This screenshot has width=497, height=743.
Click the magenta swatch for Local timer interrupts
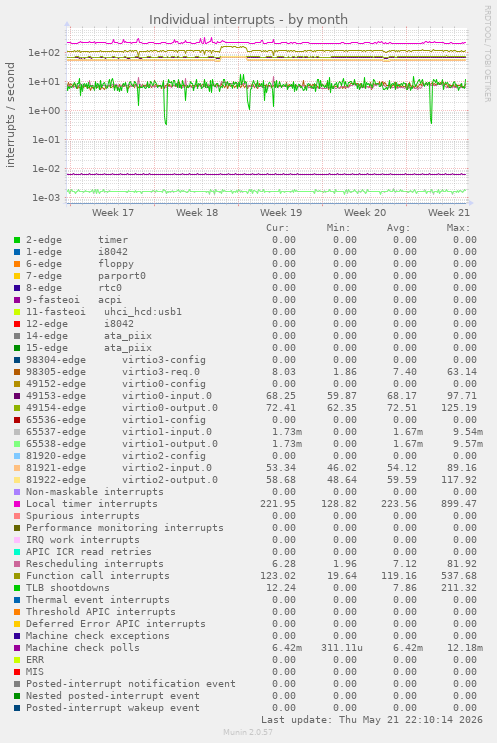(x=17, y=504)
